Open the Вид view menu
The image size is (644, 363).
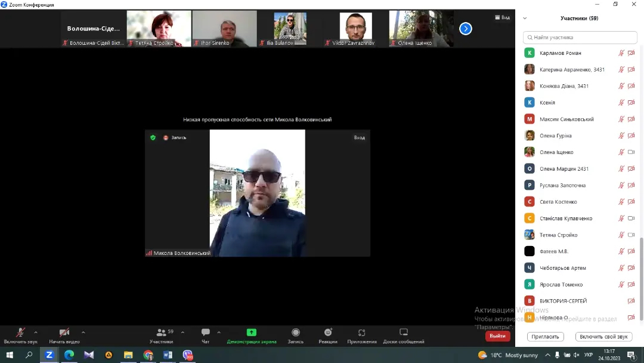pyautogui.click(x=502, y=17)
